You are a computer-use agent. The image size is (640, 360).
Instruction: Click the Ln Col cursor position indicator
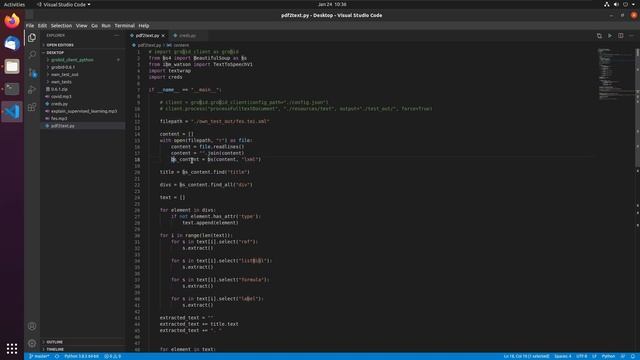pos(526,356)
